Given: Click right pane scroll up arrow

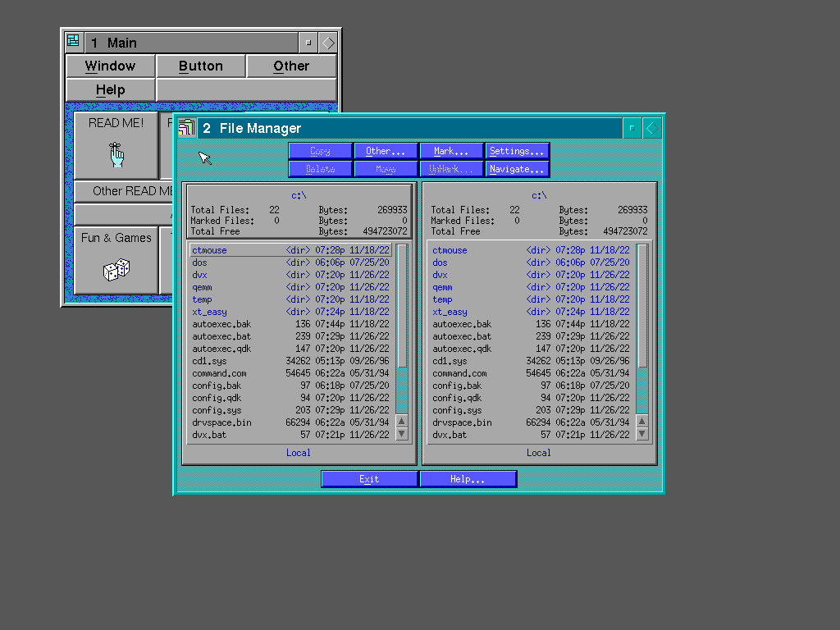Looking at the screenshot, I should pos(641,421).
